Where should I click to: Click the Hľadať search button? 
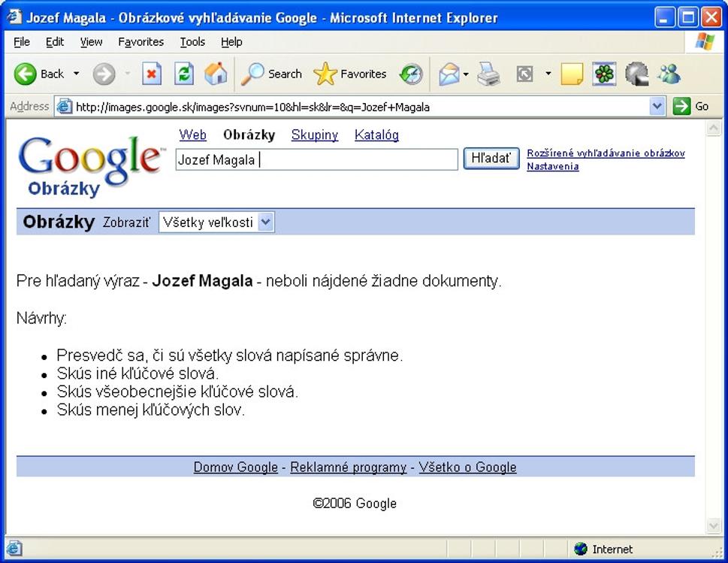(x=491, y=159)
